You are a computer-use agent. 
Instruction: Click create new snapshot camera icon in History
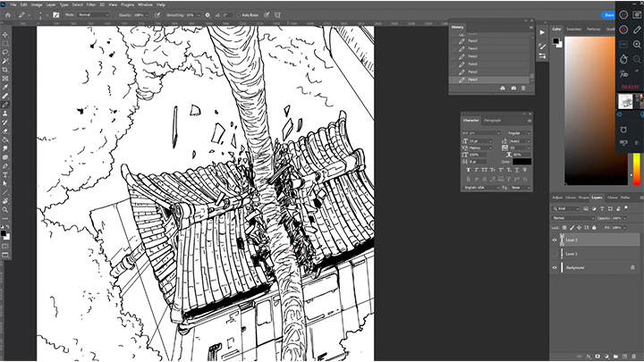pos(513,88)
